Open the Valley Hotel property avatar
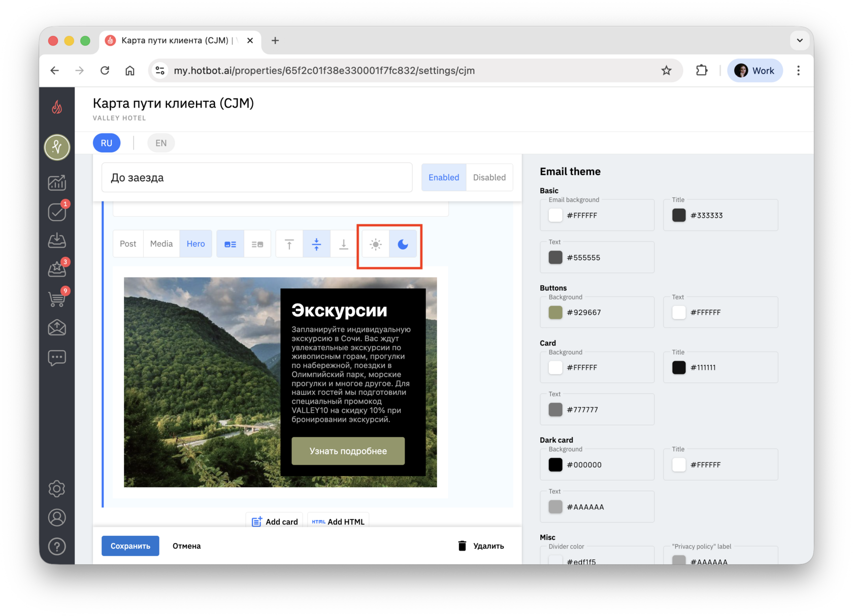The height and width of the screenshot is (616, 853). 57,147
